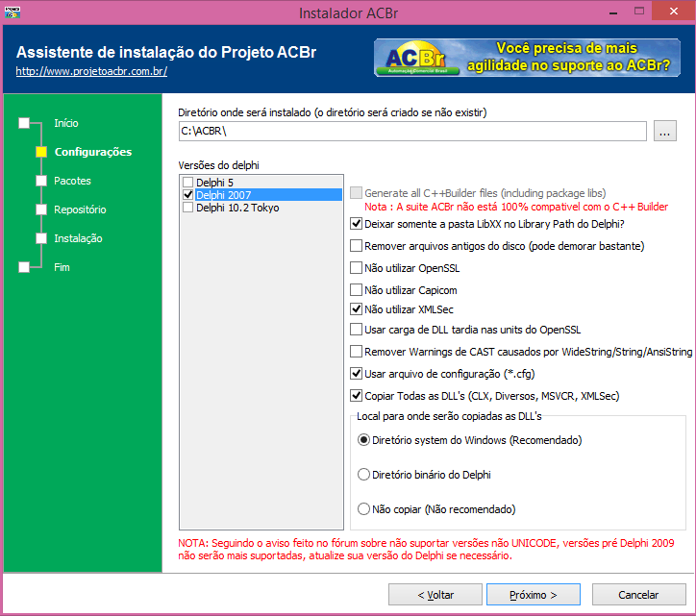Check the Delphi 10.2 Tokyo checkbox
Screen dimensions: 696x616
click(x=188, y=208)
